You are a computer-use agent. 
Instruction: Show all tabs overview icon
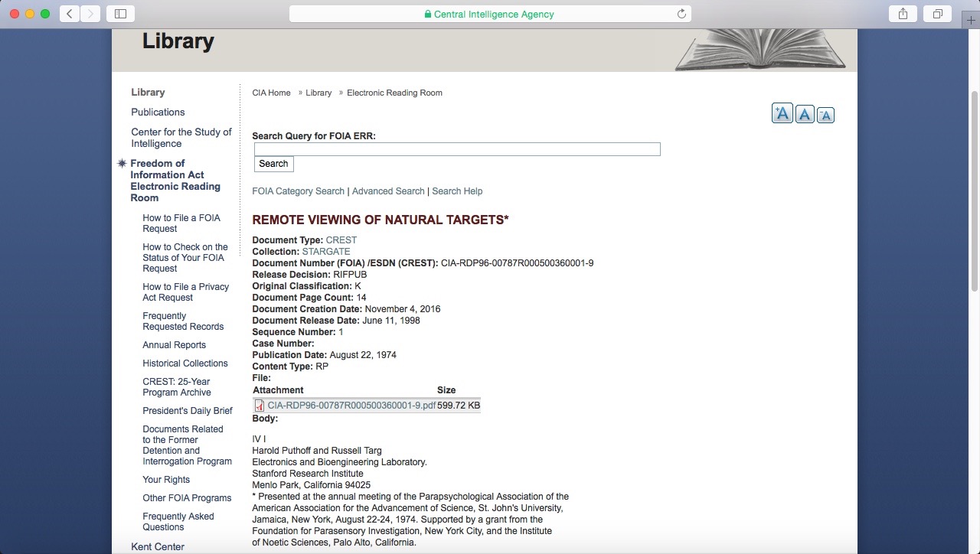click(x=937, y=14)
